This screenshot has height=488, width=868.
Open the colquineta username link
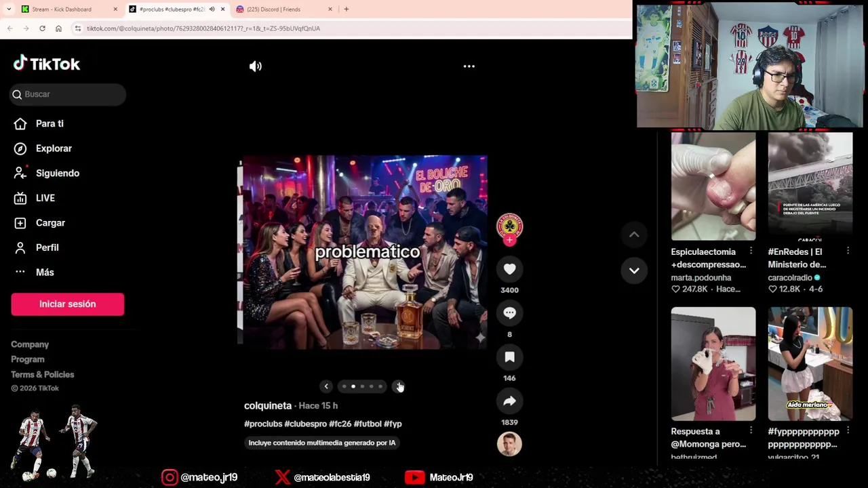click(268, 405)
